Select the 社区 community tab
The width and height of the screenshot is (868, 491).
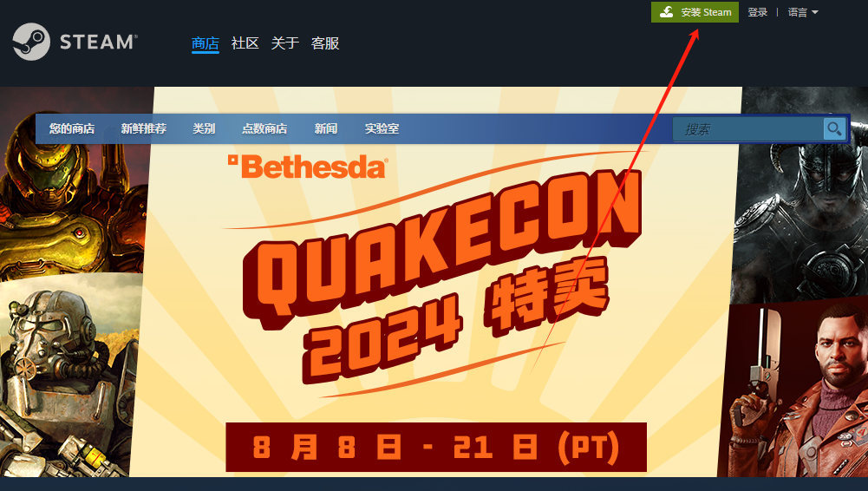[x=245, y=43]
